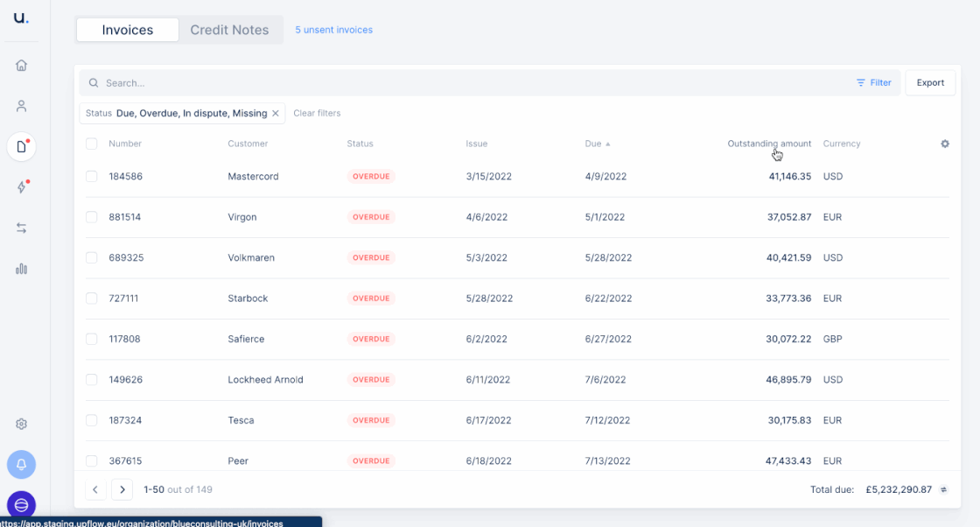Image resolution: width=980 pixels, height=527 pixels.
Task: Click the total due £5,232,290.87
Action: (x=899, y=489)
